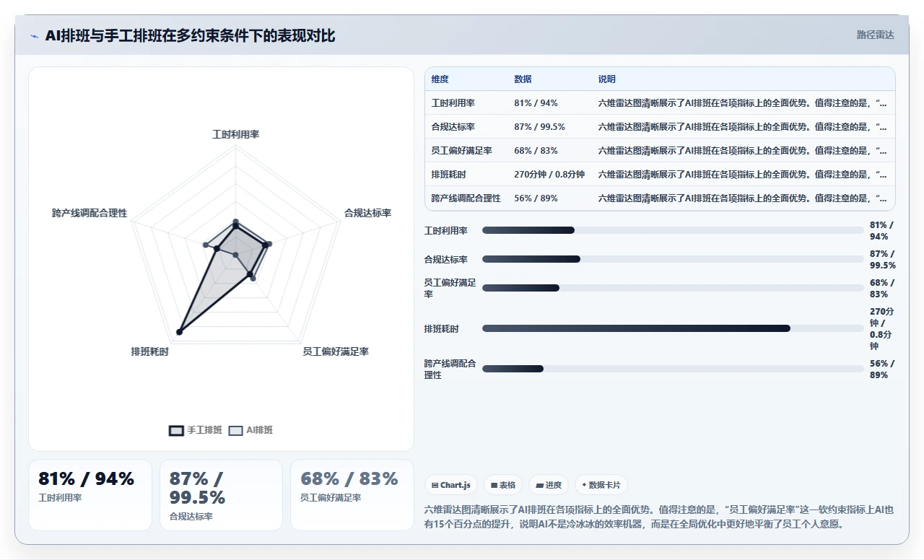Image resolution: width=924 pixels, height=560 pixels.
Task: Click the 跨产线调配合理性 radar axis label
Action: 90,213
